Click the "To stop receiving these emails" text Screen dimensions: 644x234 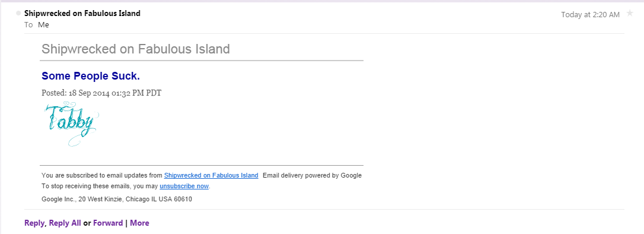tap(100, 186)
